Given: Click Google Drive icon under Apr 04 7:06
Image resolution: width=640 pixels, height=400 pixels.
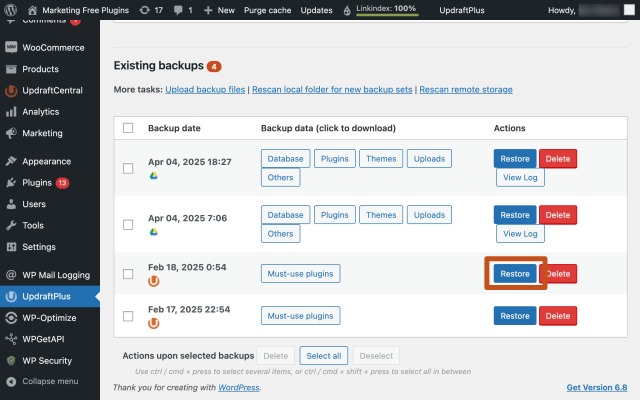Looking at the screenshot, I should click(153, 232).
